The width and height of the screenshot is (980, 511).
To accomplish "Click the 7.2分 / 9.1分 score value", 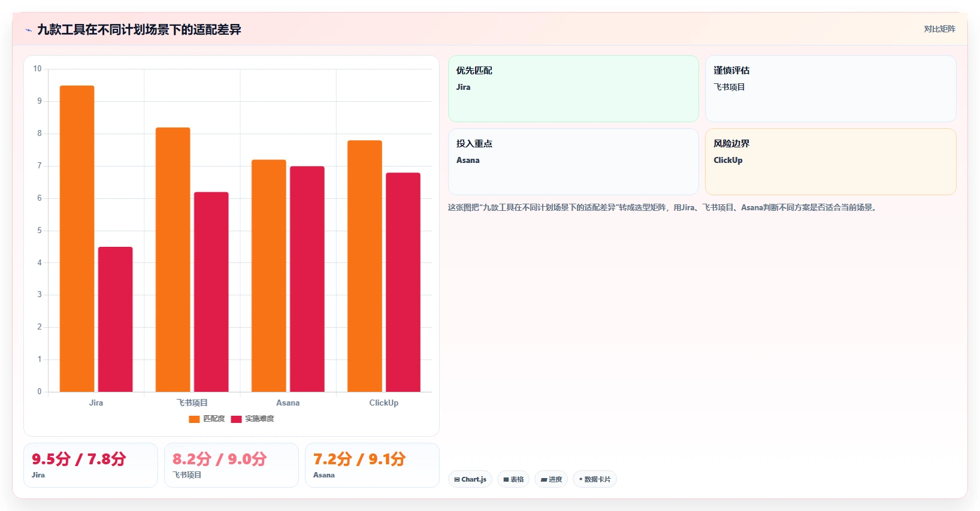I will 359,459.
